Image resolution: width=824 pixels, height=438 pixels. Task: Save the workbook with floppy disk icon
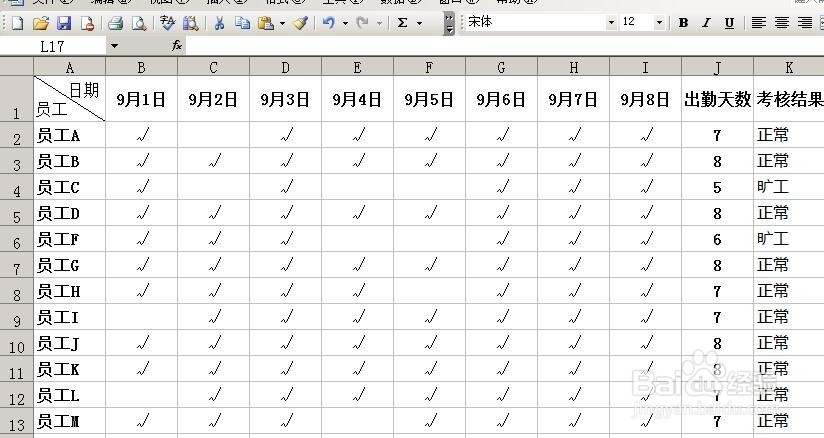coord(64,23)
